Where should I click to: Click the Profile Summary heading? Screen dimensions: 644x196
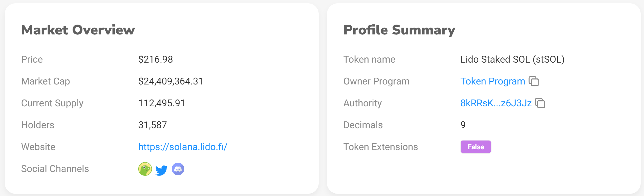[x=399, y=30]
